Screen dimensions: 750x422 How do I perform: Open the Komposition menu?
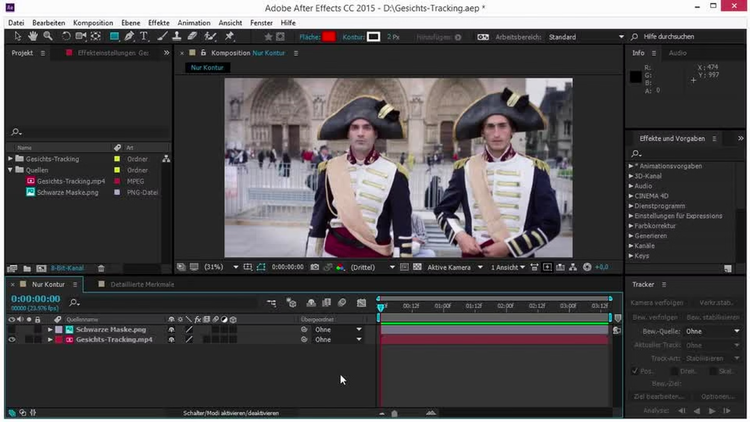[x=93, y=22]
